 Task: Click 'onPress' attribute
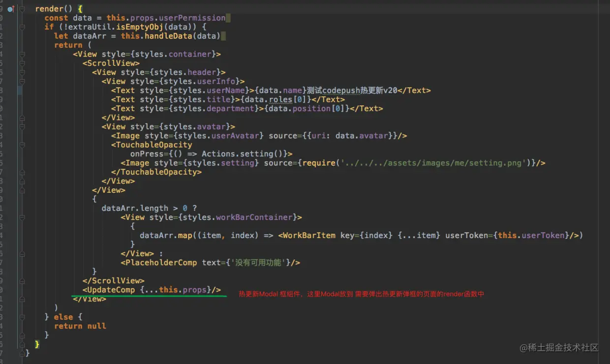point(147,154)
